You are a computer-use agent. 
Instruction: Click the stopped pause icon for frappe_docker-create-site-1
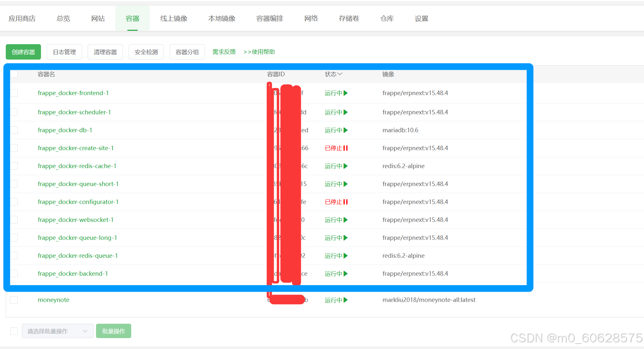point(345,148)
